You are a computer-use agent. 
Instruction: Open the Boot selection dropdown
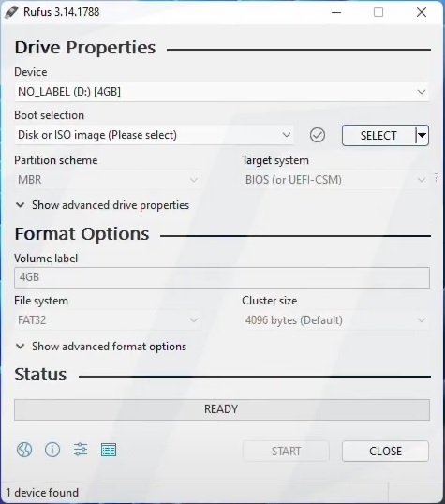click(154, 135)
